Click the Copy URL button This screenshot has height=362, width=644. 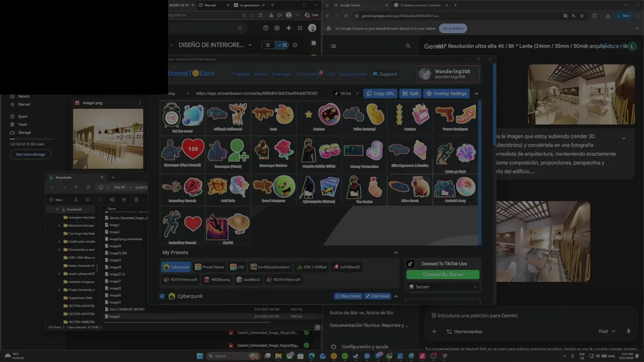click(x=380, y=94)
